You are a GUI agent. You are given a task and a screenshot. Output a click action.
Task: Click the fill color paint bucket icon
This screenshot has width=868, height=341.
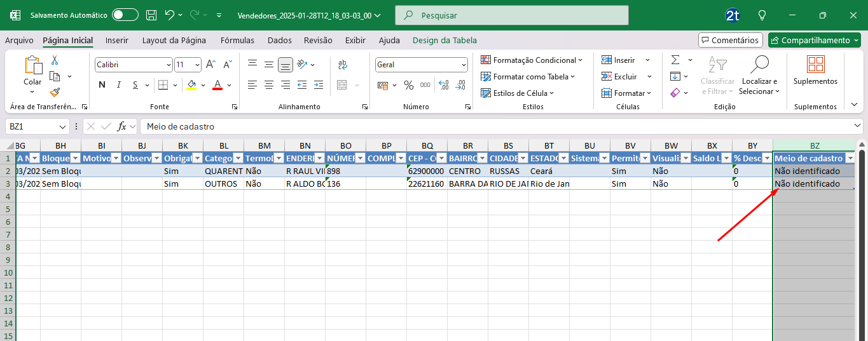[191, 85]
